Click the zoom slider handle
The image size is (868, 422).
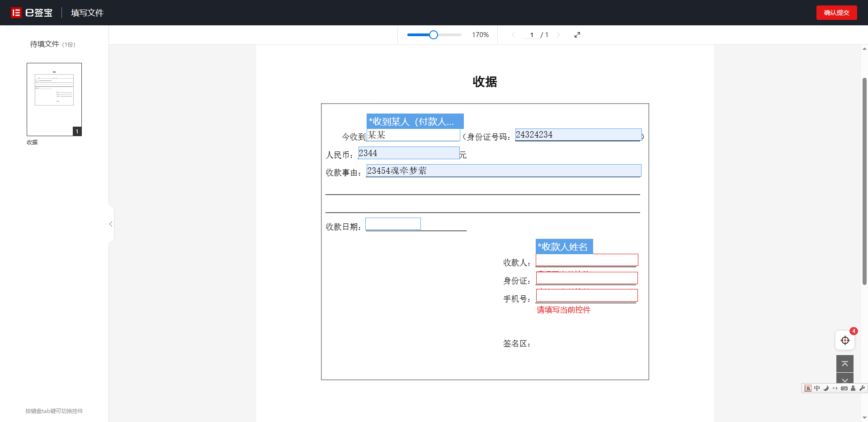434,35
